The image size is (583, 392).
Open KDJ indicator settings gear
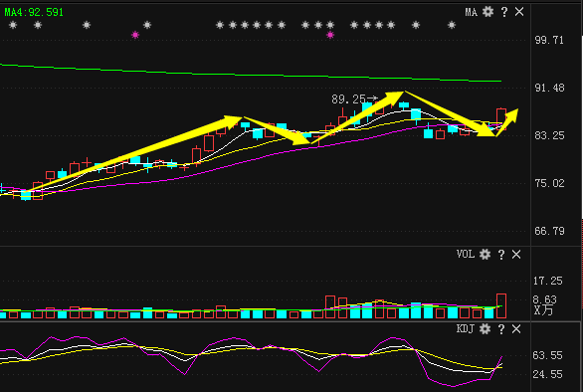(485, 329)
